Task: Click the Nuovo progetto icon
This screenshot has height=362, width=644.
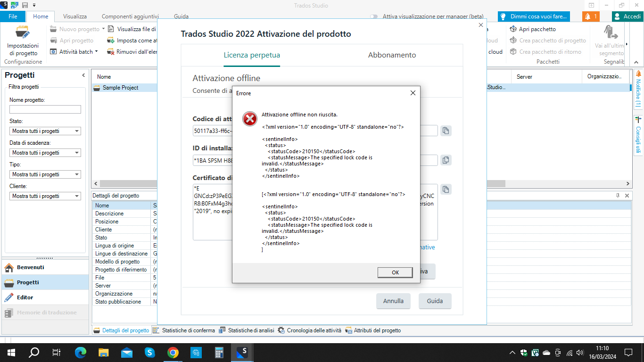Action: pyautogui.click(x=54, y=29)
